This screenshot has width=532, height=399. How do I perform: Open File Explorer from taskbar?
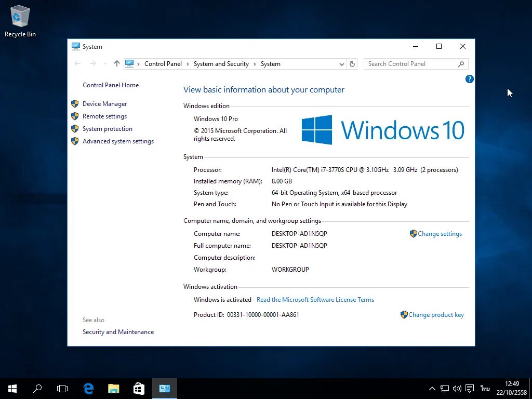pyautogui.click(x=114, y=389)
